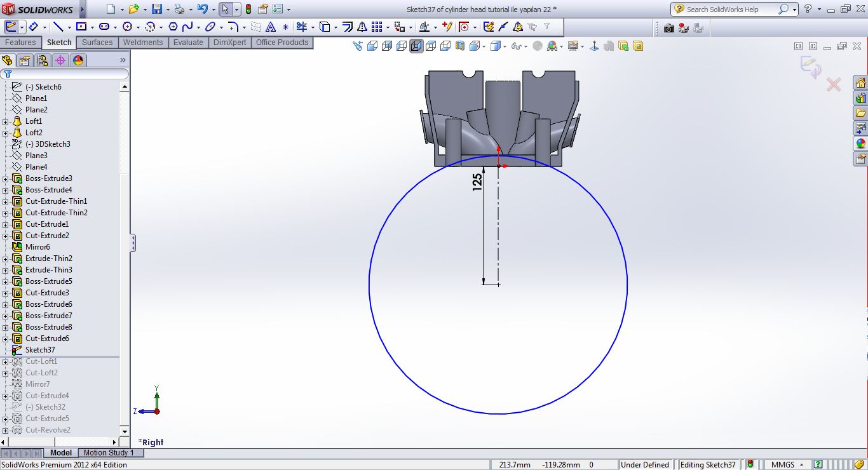Select the Smart Dimension tool

pos(33,27)
